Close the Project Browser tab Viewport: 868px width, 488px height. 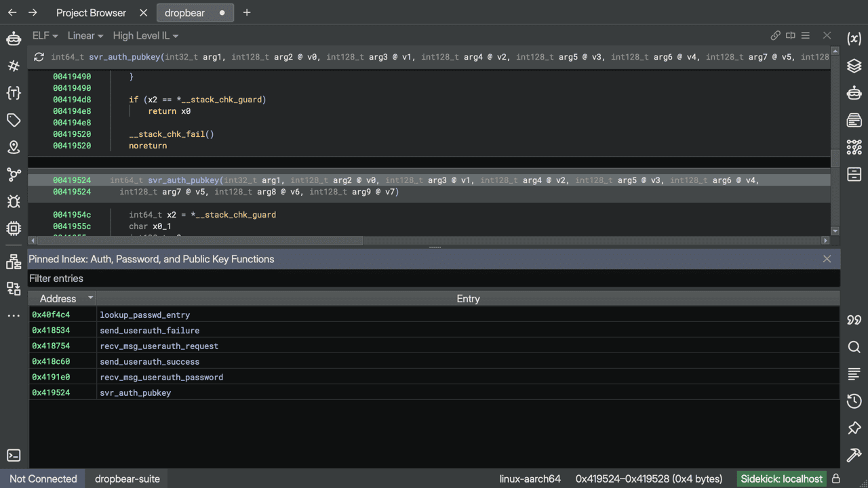point(143,13)
